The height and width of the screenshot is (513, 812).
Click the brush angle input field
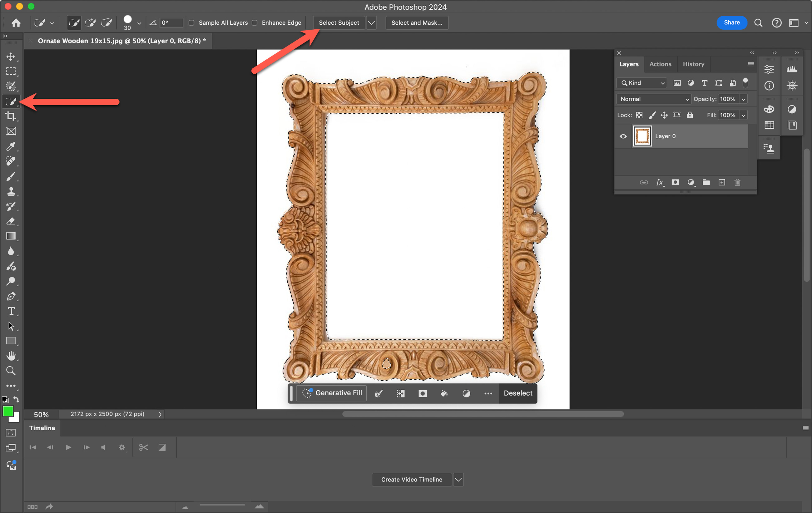point(171,22)
